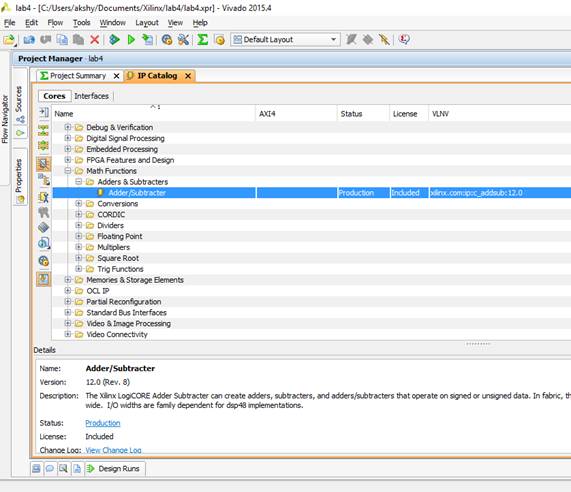Click the Open Project toolbar icon
This screenshot has height=492, width=571.
pyautogui.click(x=9, y=39)
